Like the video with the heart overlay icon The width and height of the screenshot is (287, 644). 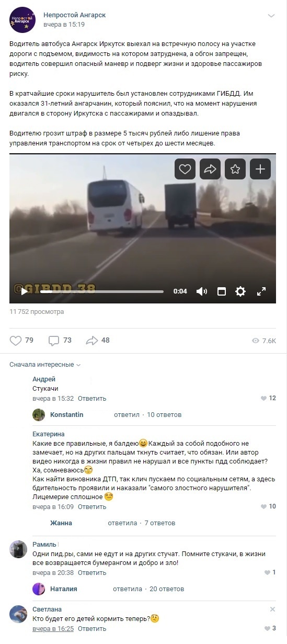click(185, 169)
